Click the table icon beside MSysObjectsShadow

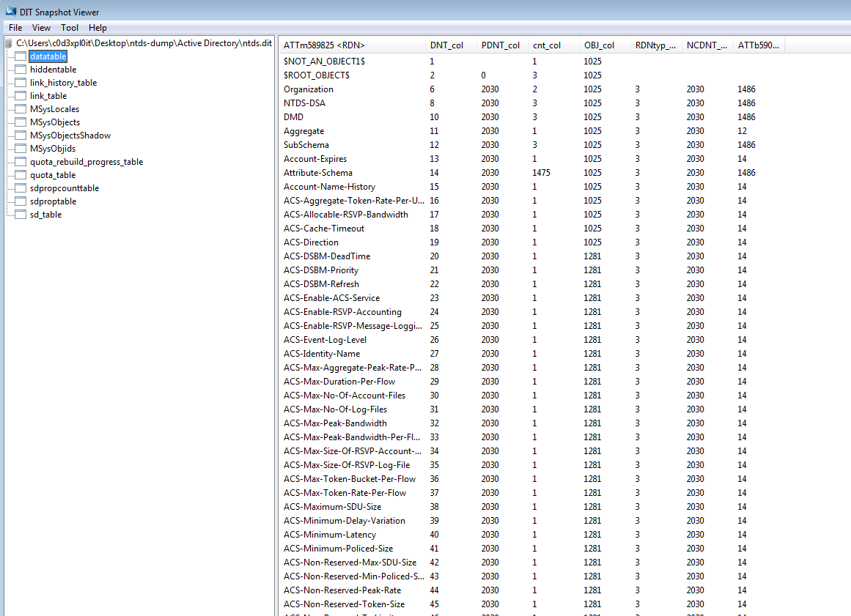tap(20, 135)
